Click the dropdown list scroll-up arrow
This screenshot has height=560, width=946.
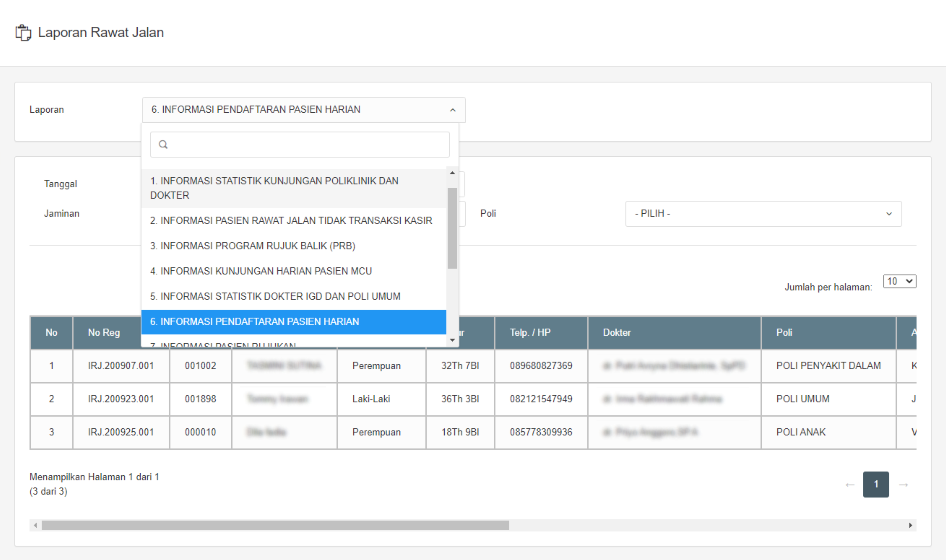pos(452,173)
